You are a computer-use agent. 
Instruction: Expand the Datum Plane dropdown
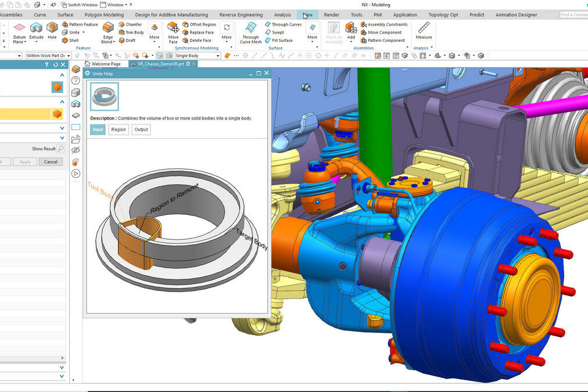19,42
